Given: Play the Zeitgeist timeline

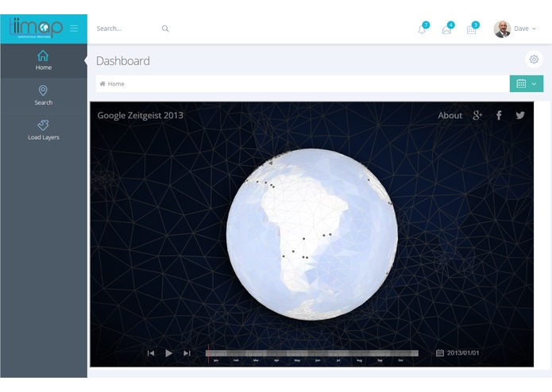Looking at the screenshot, I should [x=168, y=353].
